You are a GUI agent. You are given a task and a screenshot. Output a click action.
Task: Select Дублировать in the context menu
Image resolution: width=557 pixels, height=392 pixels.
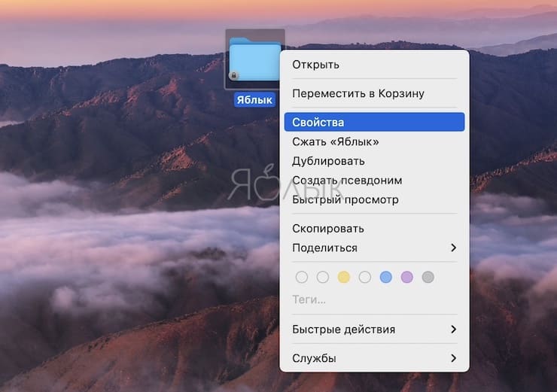374,161
